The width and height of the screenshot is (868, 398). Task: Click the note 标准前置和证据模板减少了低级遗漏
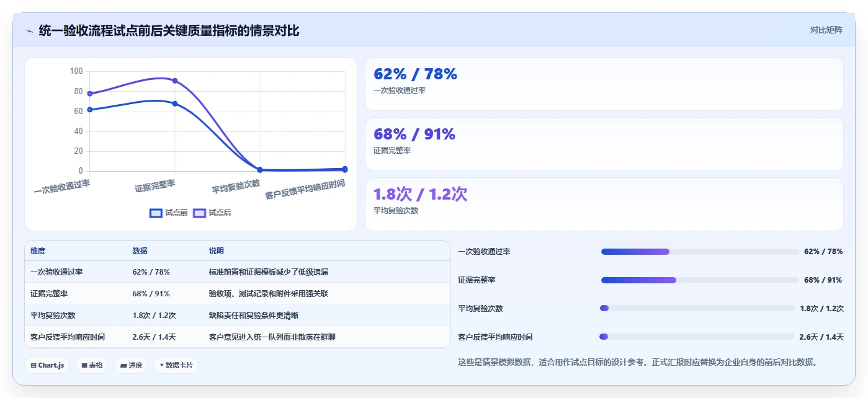pyautogui.click(x=269, y=272)
